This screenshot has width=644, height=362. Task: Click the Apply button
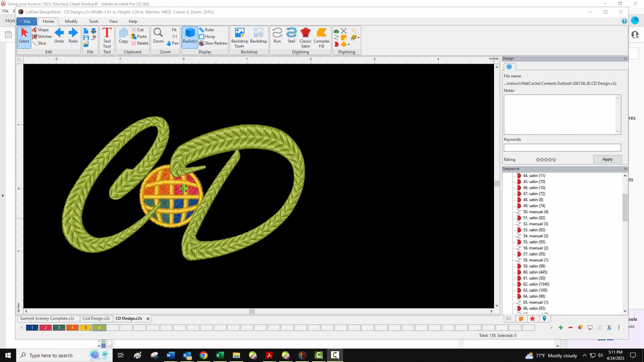pos(608,159)
